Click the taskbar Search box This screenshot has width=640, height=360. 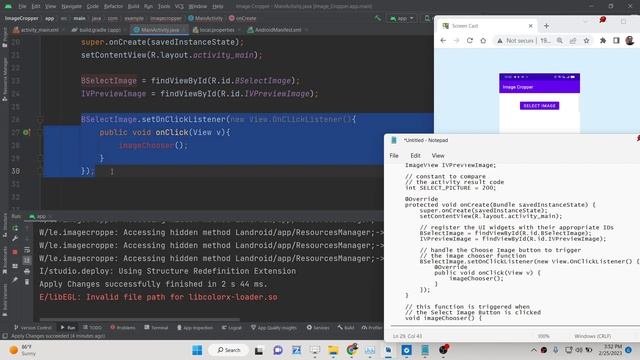click(x=229, y=350)
